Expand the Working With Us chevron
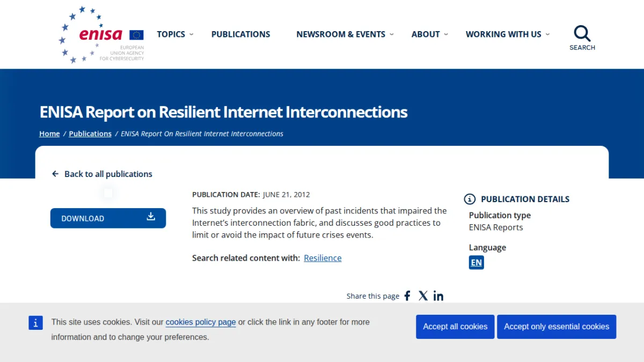This screenshot has height=362, width=644. point(547,34)
